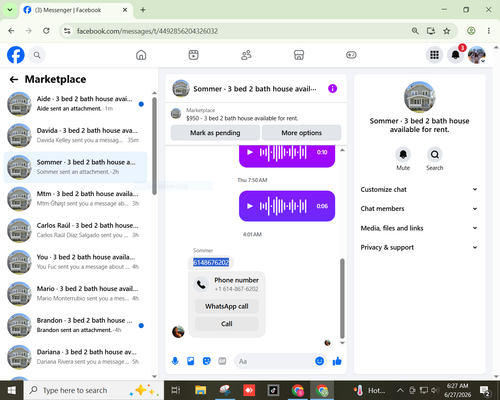500x400 pixels.
Task: Open the Aide conversation
Action: (x=76, y=104)
